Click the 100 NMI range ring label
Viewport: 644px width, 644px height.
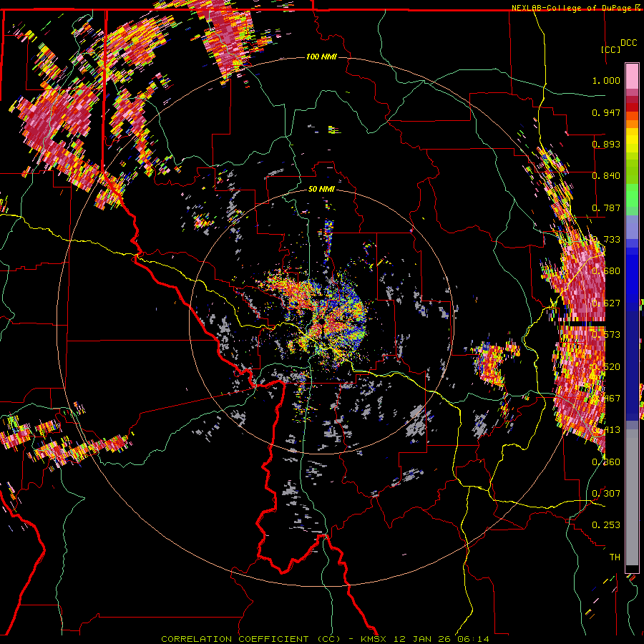point(321,57)
